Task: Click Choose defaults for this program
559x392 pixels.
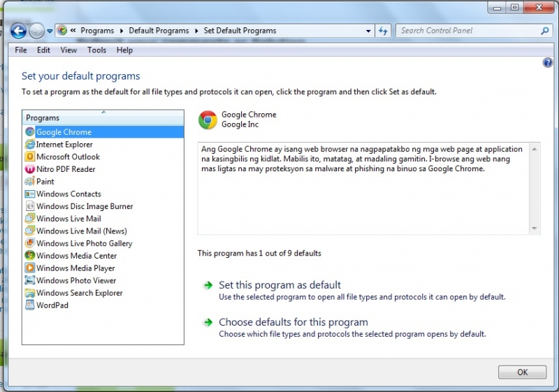Action: (293, 322)
